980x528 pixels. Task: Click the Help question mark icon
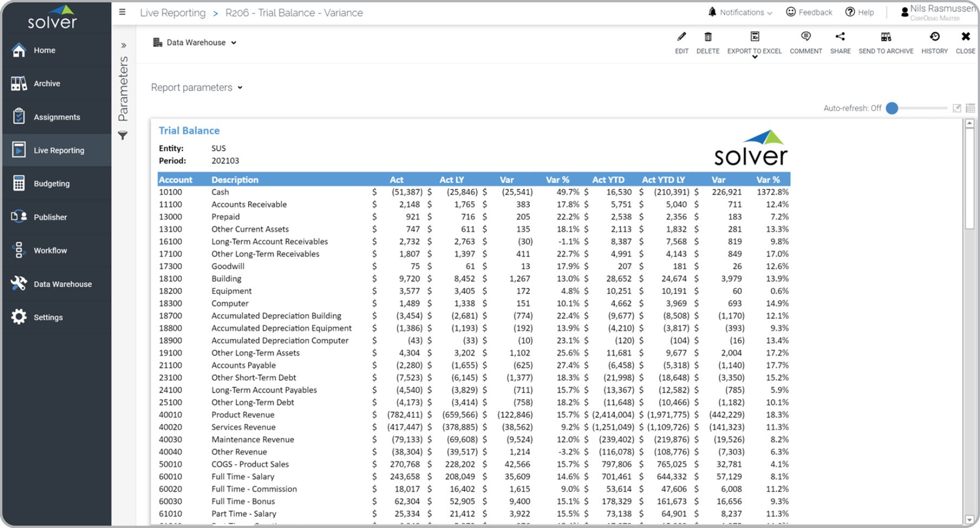(850, 12)
